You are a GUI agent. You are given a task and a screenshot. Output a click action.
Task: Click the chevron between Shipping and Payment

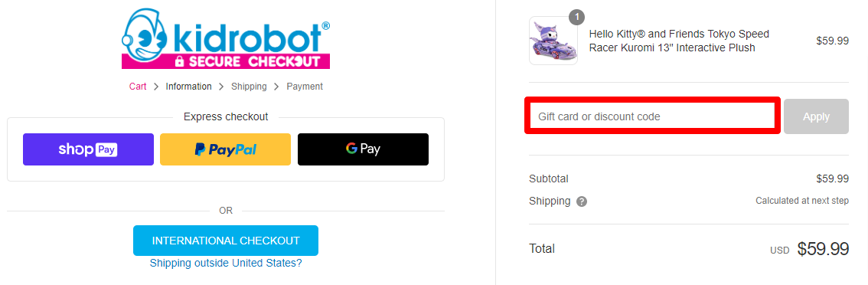point(277,87)
